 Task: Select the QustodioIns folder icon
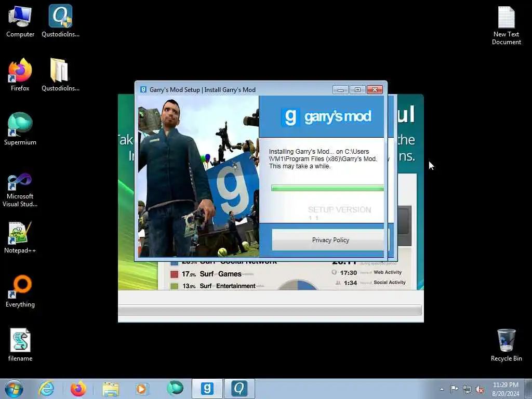point(60,75)
